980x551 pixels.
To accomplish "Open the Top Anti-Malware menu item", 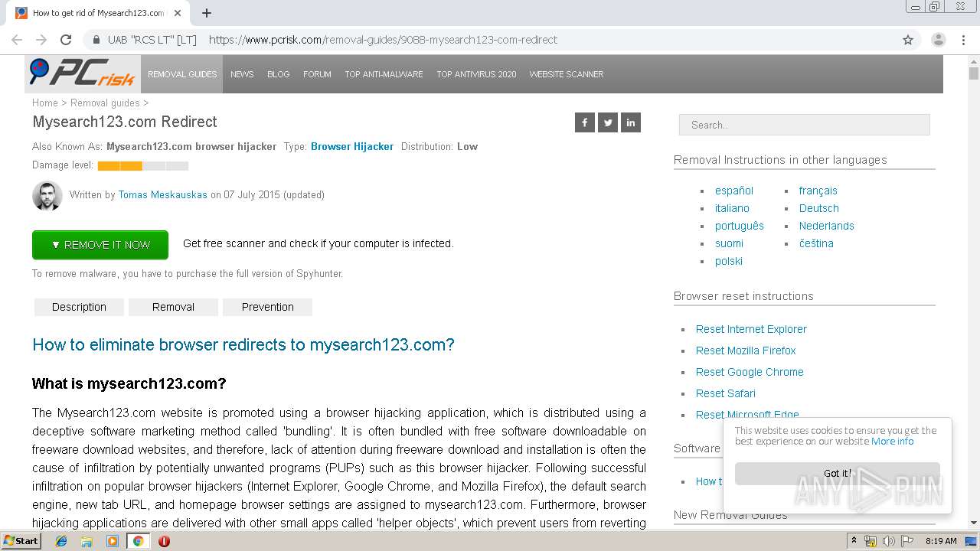I will 384,74.
